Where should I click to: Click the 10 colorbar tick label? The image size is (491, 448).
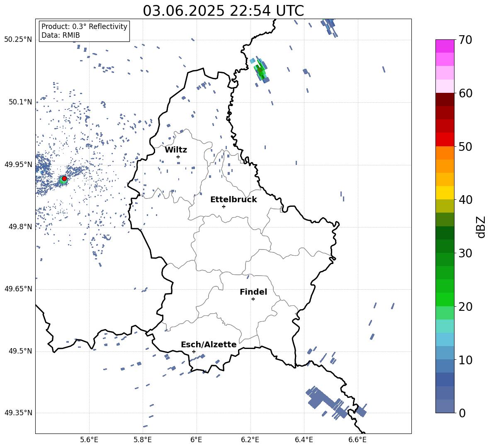click(x=466, y=359)
